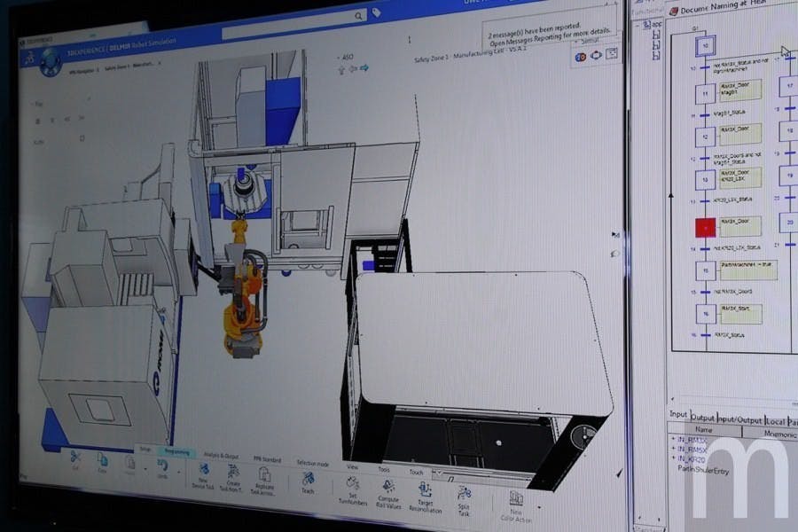798x532 pixels.
Task: Collapse the app tree node
Action: point(638,25)
